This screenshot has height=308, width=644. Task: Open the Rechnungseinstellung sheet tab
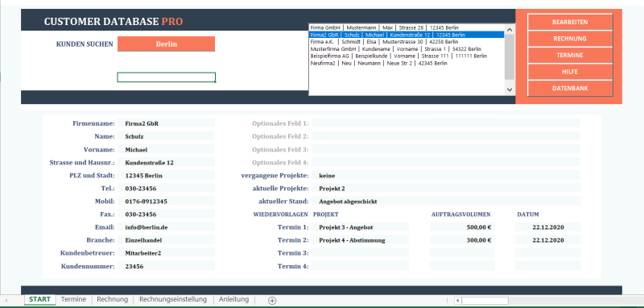pos(173,299)
